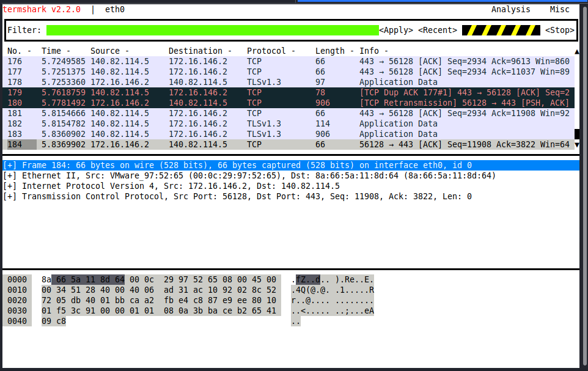The image size is (588, 371).
Task: Click the sort indicator beside Destination column
Action: coord(229,51)
